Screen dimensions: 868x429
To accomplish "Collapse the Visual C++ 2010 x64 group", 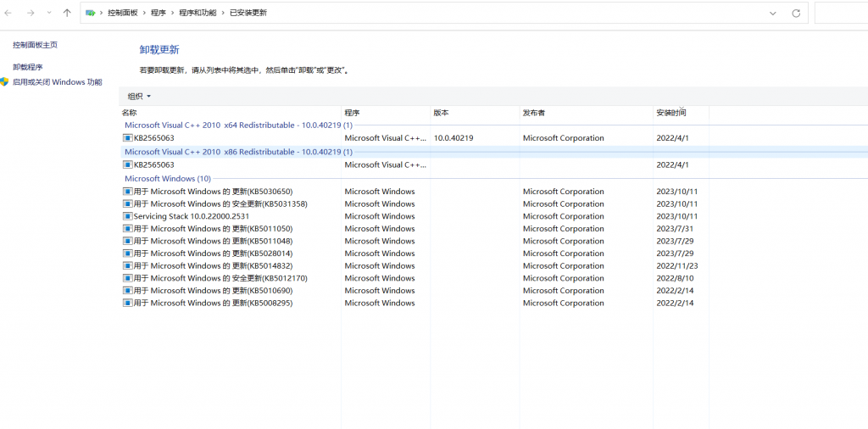I will pos(237,125).
